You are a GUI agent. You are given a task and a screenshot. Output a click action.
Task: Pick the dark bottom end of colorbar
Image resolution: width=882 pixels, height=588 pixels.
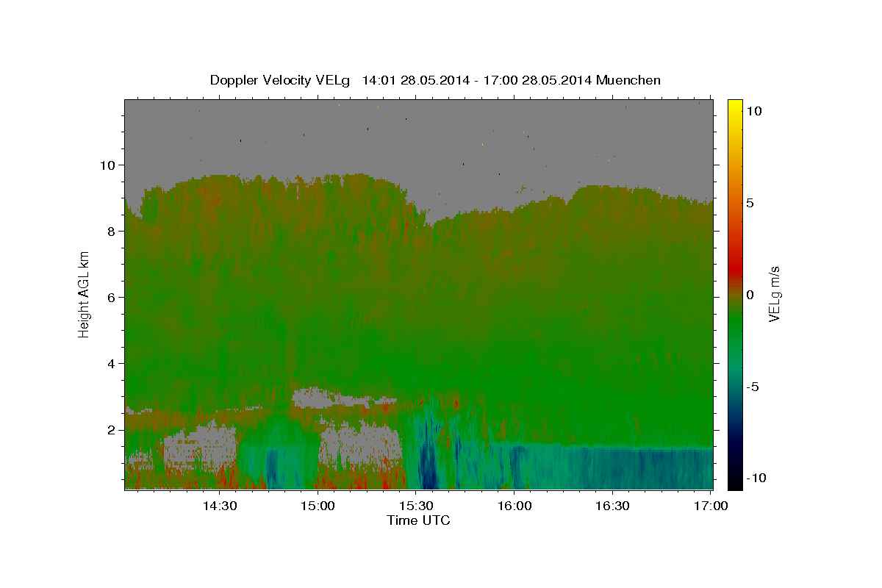[x=735, y=481]
